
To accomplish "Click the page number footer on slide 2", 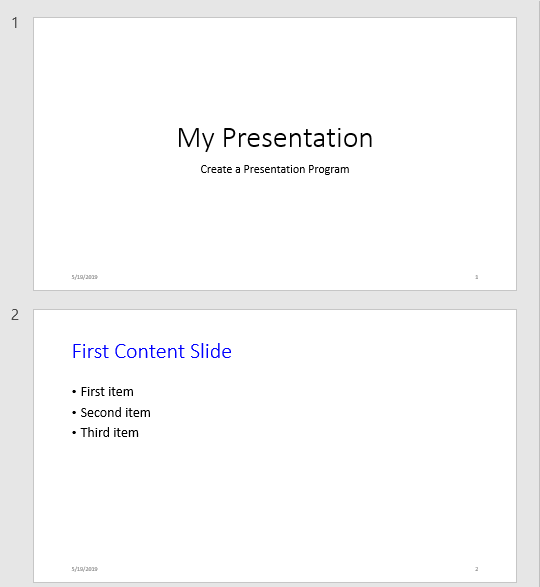I will tap(477, 569).
